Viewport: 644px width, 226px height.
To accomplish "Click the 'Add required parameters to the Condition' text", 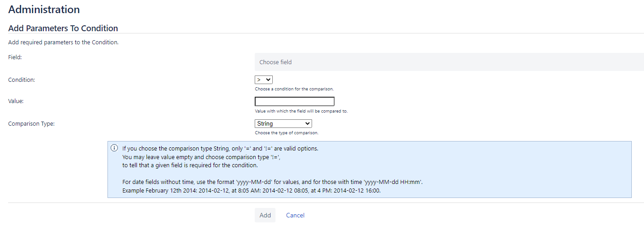I will click(63, 42).
